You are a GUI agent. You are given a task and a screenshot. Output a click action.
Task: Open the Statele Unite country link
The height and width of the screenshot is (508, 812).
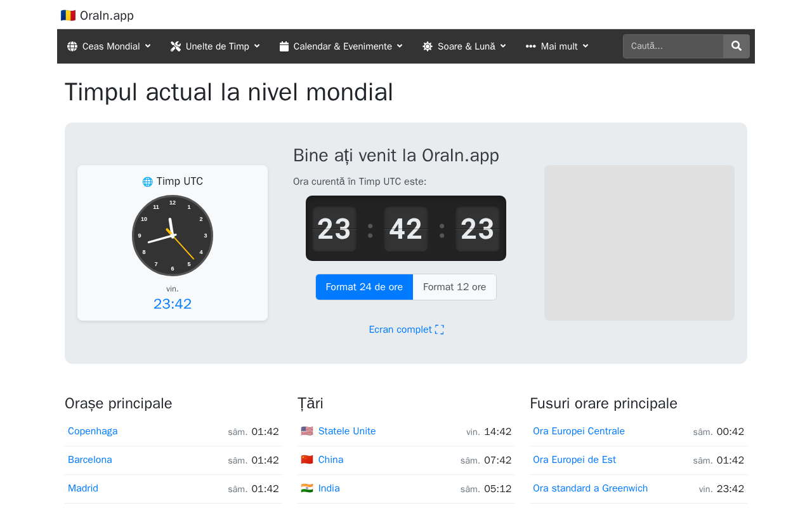click(x=347, y=431)
